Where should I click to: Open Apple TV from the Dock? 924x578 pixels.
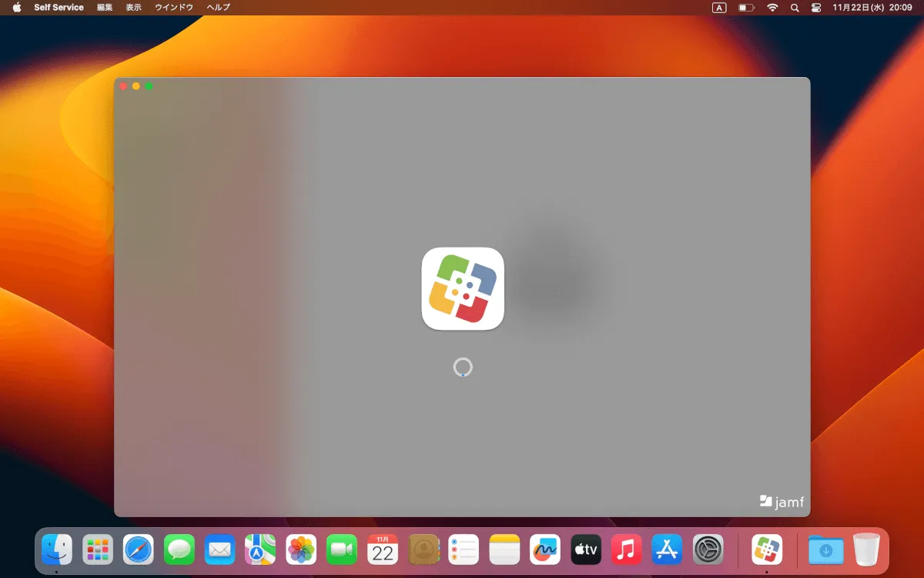coord(586,549)
